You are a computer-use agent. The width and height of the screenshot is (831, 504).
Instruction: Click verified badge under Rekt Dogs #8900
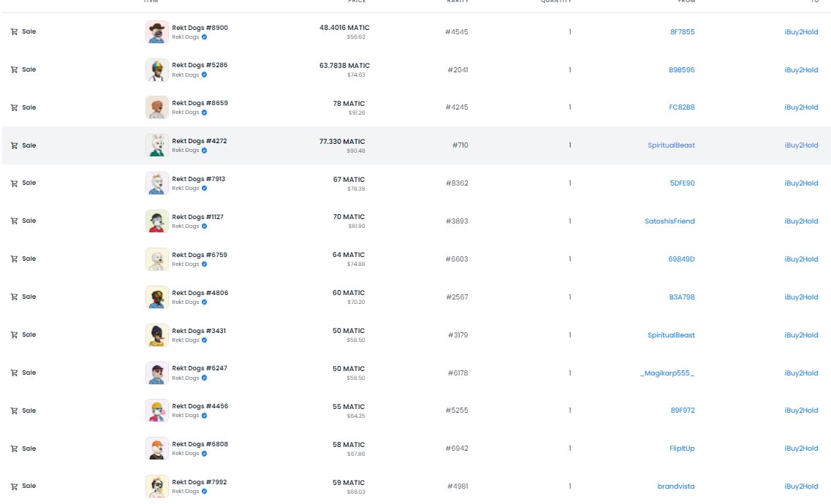(x=204, y=37)
